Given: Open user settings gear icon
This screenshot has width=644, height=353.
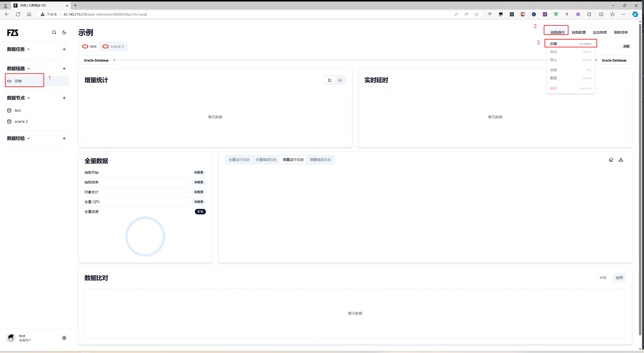Looking at the screenshot, I should coord(64,338).
